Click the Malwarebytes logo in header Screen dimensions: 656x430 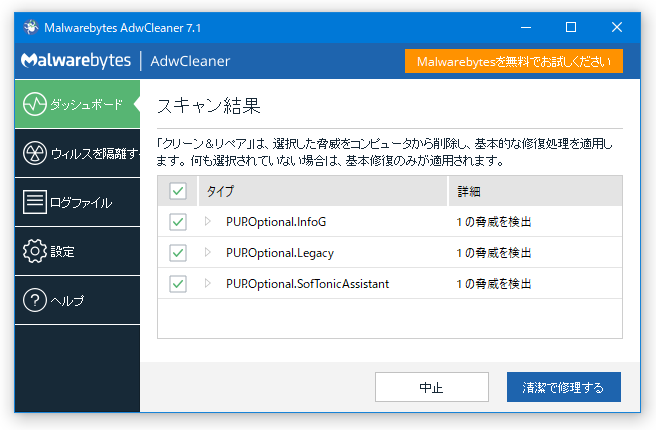tap(76, 61)
